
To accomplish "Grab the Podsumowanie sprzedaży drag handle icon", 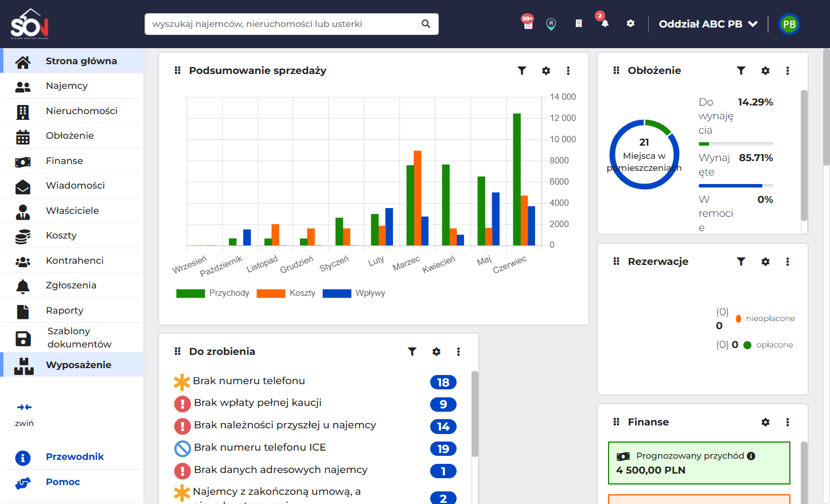I will pyautogui.click(x=177, y=71).
